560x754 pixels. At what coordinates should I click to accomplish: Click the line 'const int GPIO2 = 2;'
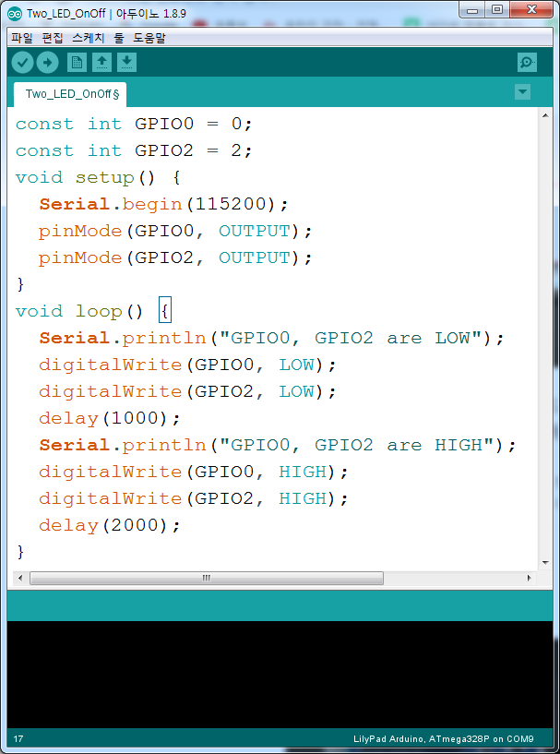click(x=134, y=151)
